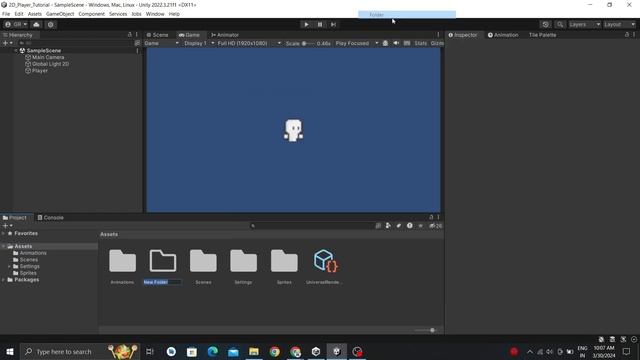
Task: Open the Game/Simulator view dropdown
Action: coord(162,43)
